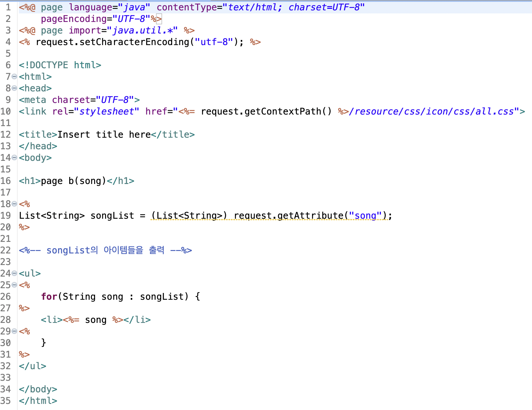Click the /resource/css/icon/css/all.css path

pos(431,111)
